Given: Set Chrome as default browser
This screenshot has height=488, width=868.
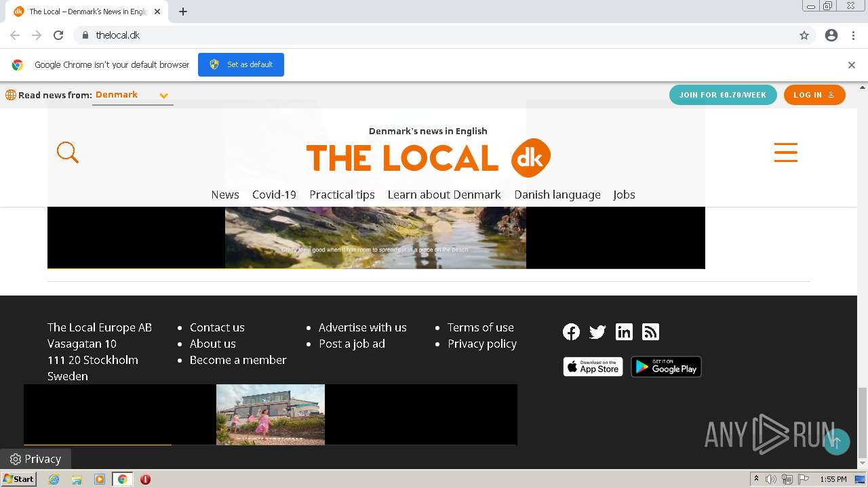Looking at the screenshot, I should pos(241,64).
